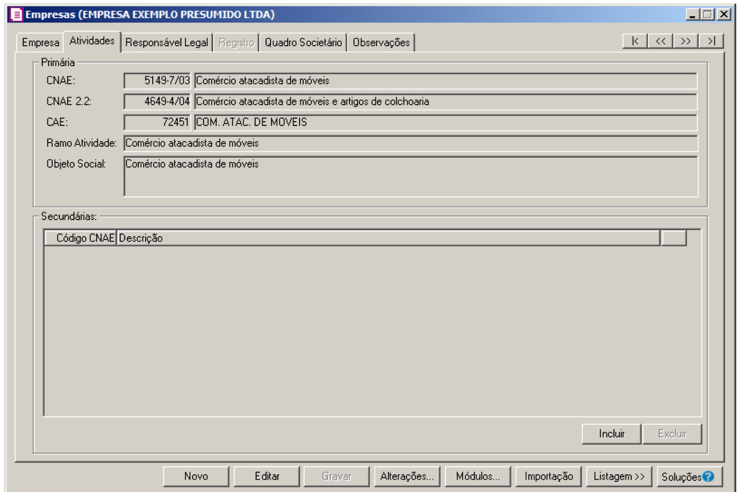Click the Objeto Social text area

click(x=410, y=175)
